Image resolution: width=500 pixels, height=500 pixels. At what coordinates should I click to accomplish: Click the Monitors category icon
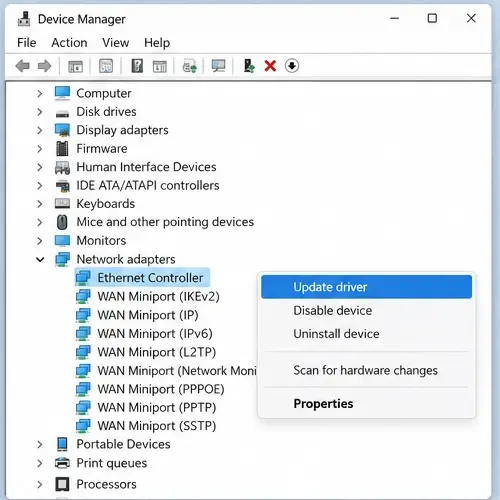click(x=62, y=241)
